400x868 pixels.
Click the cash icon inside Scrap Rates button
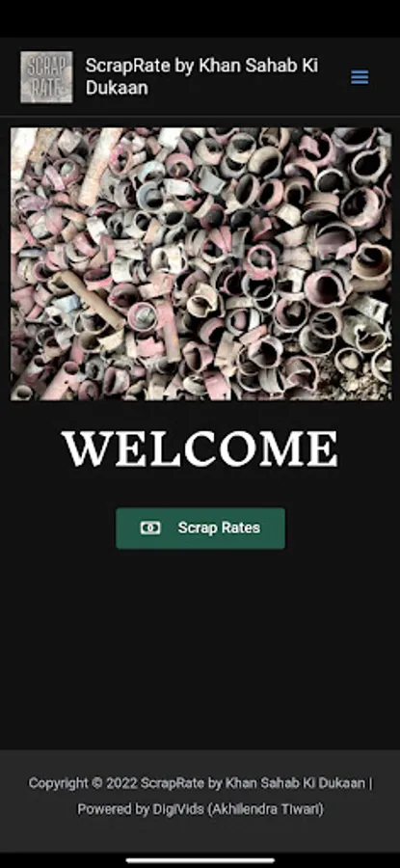(x=150, y=529)
